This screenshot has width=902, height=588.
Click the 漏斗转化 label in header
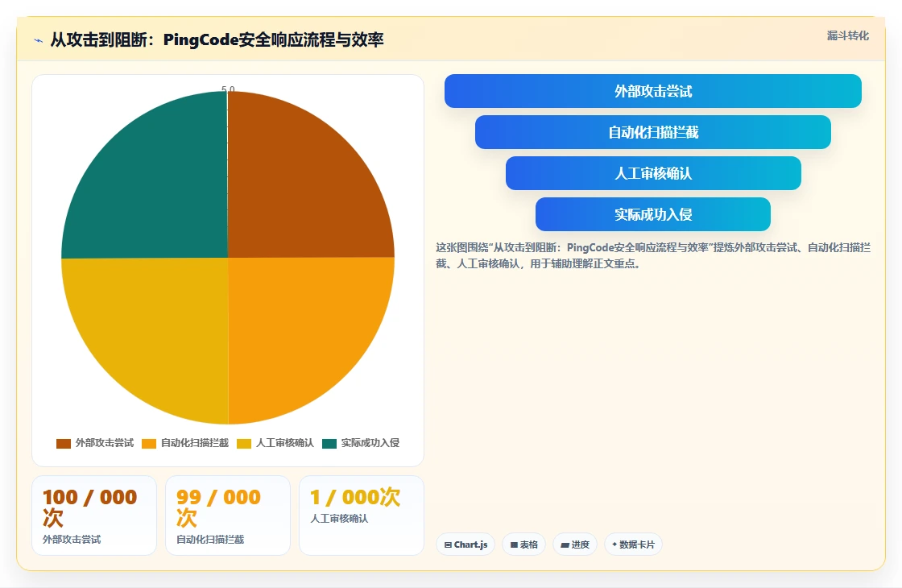847,35
